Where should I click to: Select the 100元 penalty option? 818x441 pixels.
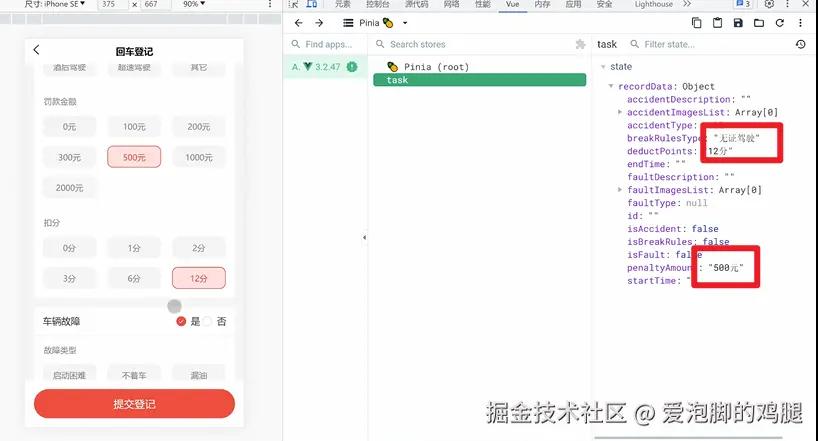(x=134, y=127)
